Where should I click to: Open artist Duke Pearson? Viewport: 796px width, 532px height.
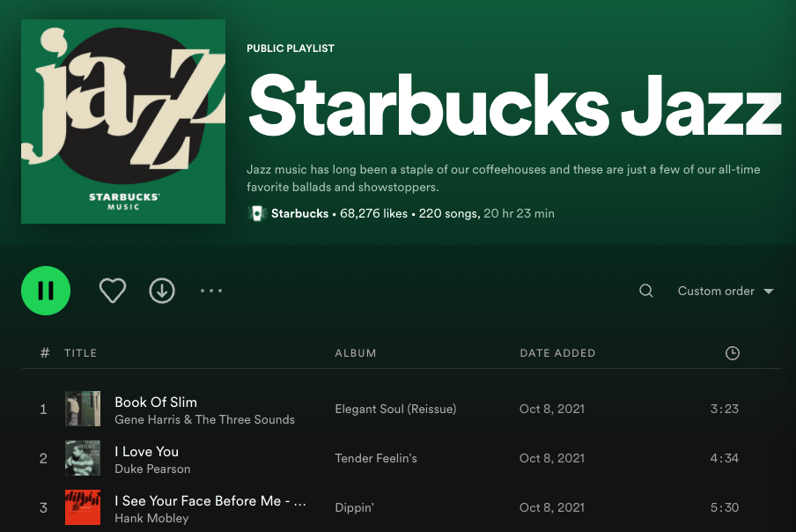(x=152, y=469)
